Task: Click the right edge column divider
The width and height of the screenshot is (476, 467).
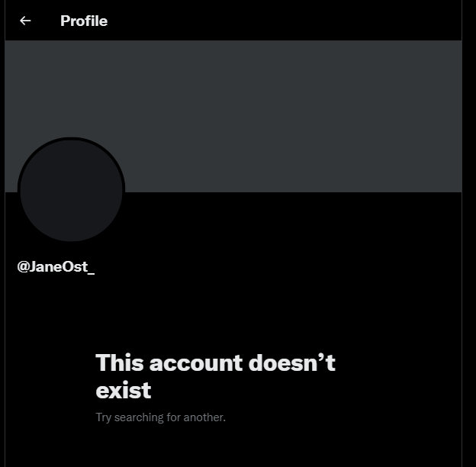Action: 462,233
